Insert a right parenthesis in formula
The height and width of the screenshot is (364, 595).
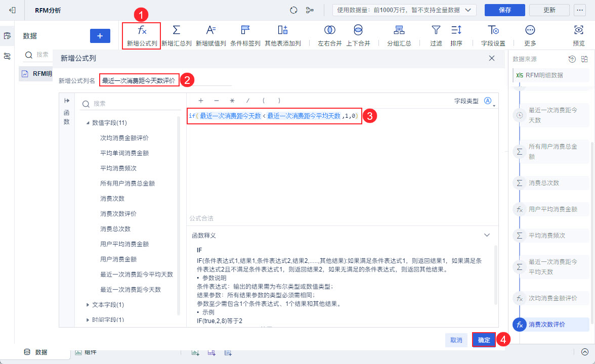point(279,101)
